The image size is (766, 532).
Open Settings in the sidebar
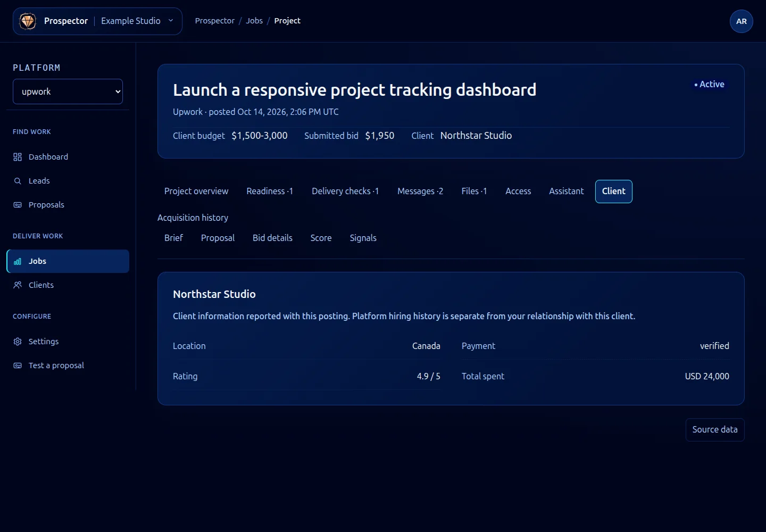click(68, 342)
